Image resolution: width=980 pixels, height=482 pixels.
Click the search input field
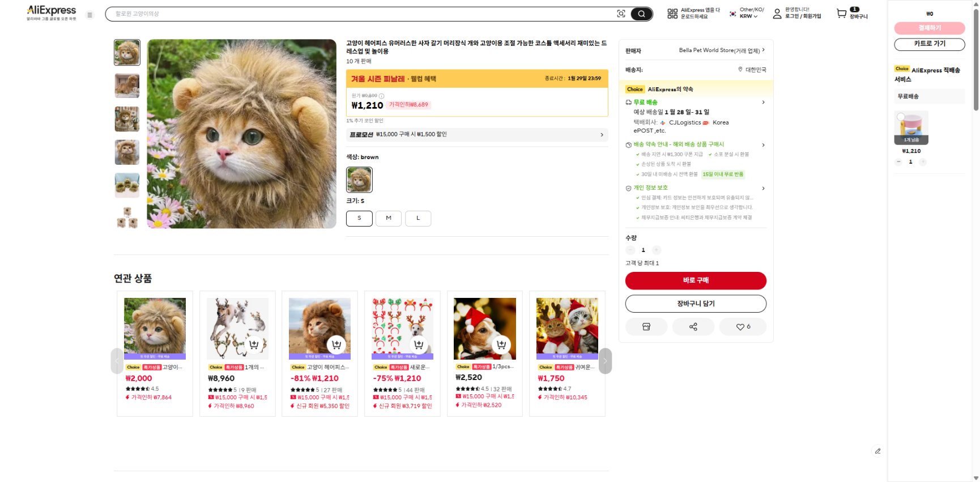(x=363, y=14)
